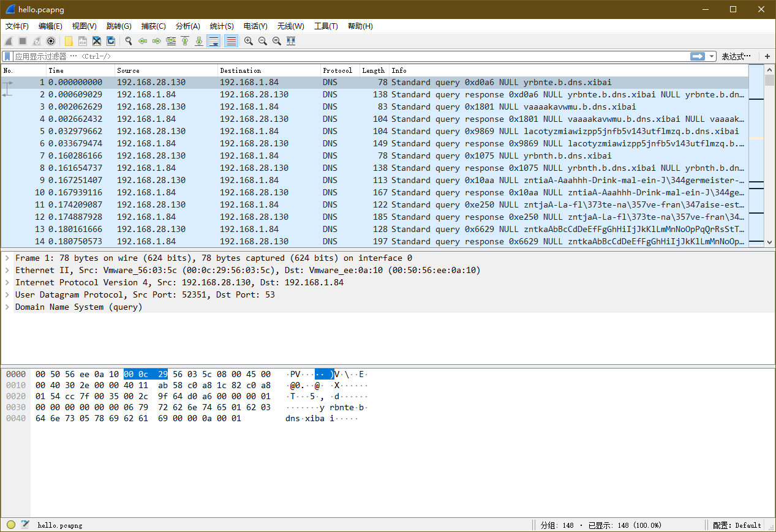This screenshot has height=532, width=776.
Task: Expand the Frame 1 details row
Action: coord(7,258)
